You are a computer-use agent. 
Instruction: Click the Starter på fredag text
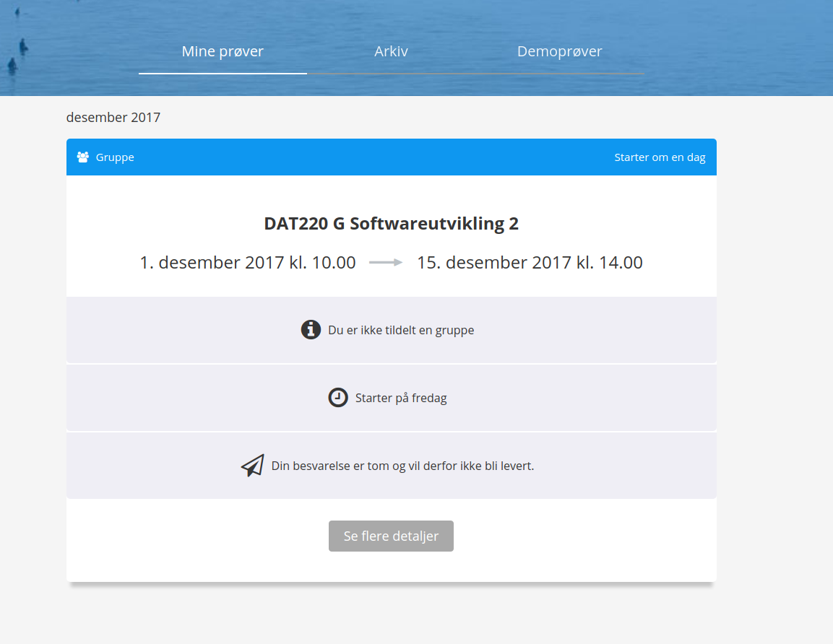coord(401,399)
